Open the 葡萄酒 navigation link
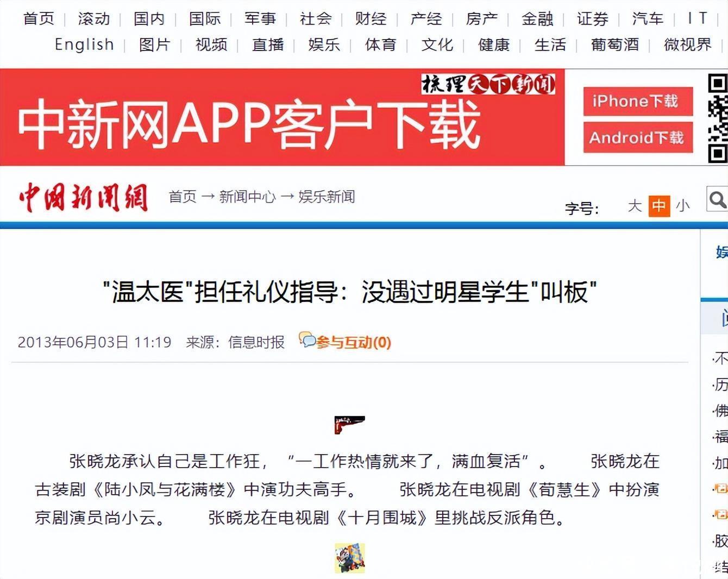This screenshot has height=579, width=728. tap(614, 45)
